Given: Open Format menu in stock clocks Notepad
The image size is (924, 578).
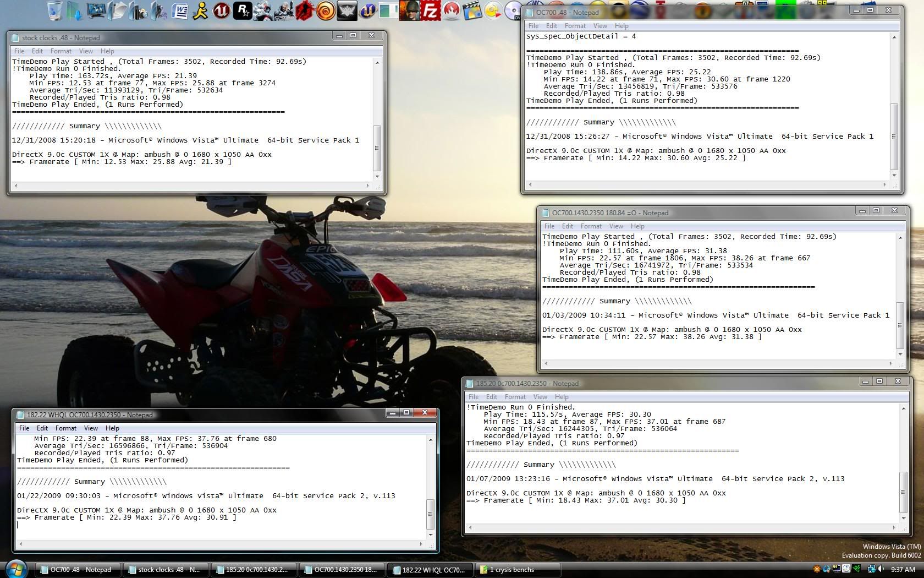Looking at the screenshot, I should tap(61, 51).
